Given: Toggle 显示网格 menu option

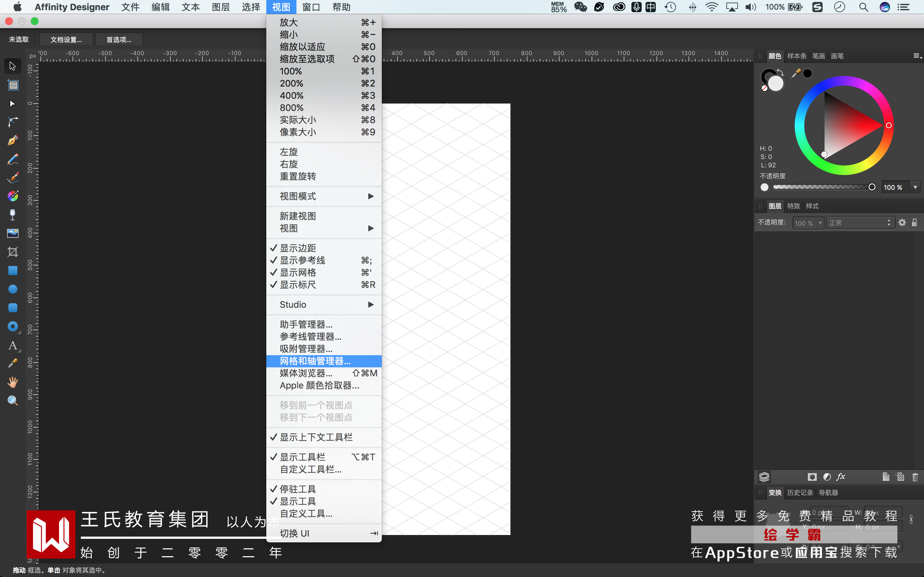Looking at the screenshot, I should pyautogui.click(x=298, y=272).
